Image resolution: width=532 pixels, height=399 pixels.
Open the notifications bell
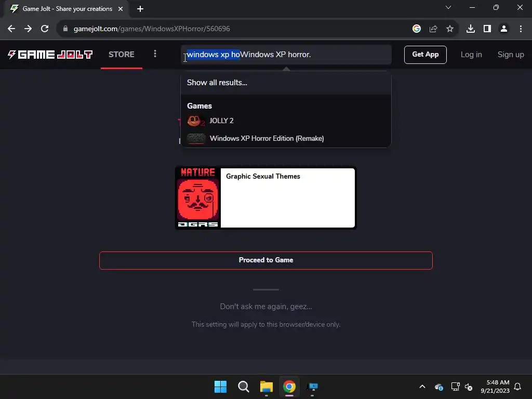pyautogui.click(x=517, y=387)
